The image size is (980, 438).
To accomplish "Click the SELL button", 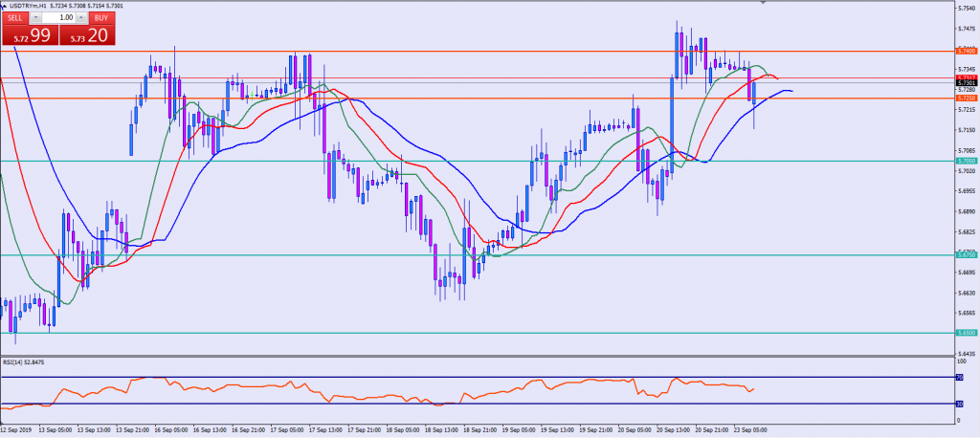I will [x=14, y=17].
